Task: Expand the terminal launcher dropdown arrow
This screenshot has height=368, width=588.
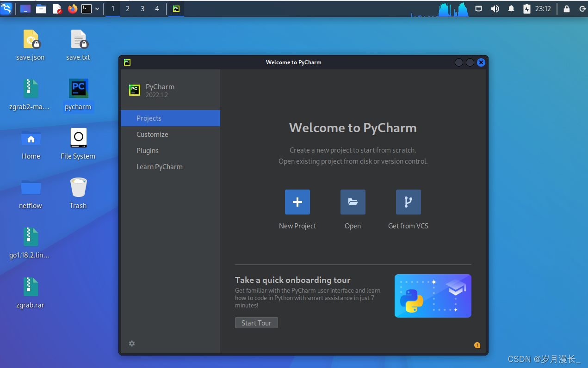Action: 97,8
